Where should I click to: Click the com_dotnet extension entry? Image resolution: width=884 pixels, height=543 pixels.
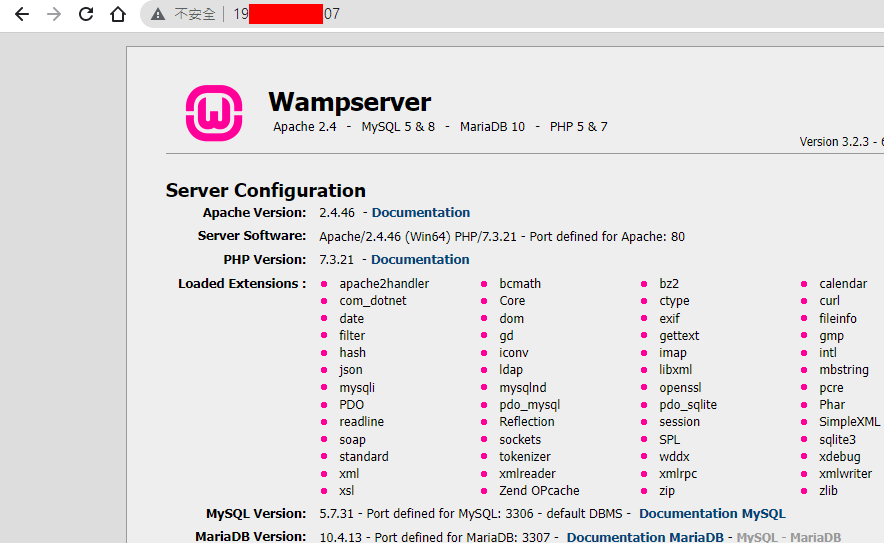click(373, 301)
